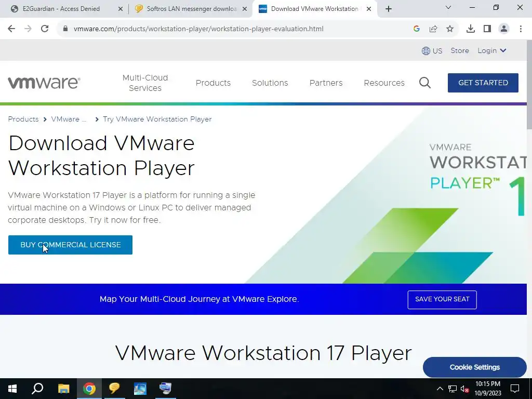Close the Download VMware Workstation tab
The image size is (532, 399).
(369, 9)
